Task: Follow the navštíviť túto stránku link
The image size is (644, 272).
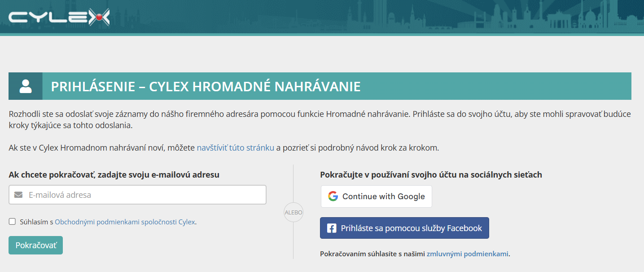Action: pyautogui.click(x=236, y=147)
